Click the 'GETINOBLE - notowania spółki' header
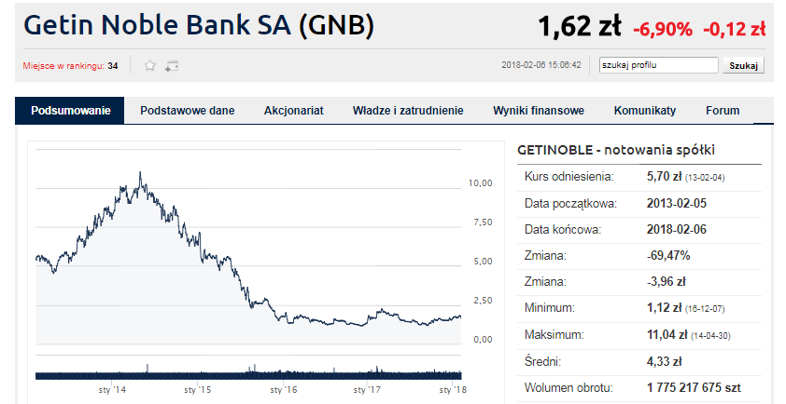This screenshot has width=786, height=404. click(616, 150)
